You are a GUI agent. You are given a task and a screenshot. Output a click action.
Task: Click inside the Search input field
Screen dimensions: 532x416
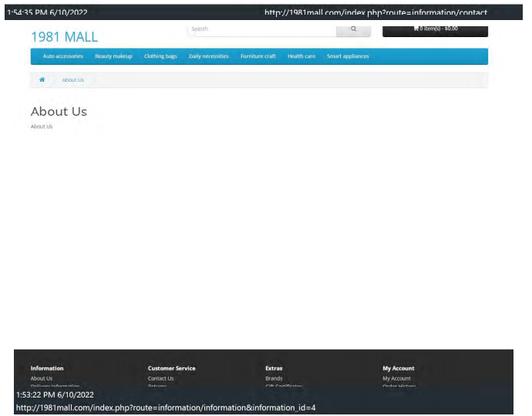coord(261,29)
